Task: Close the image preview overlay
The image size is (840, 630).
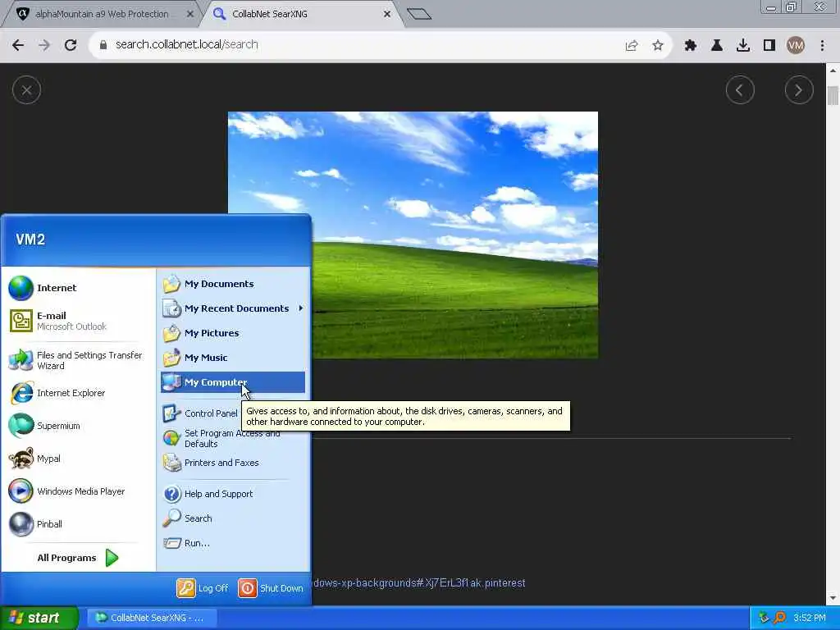Action: (27, 90)
